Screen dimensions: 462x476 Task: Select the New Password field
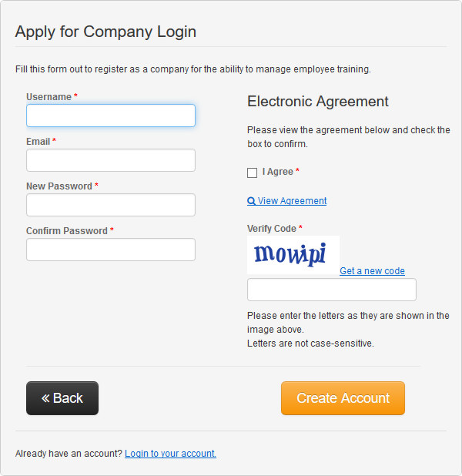pos(111,205)
